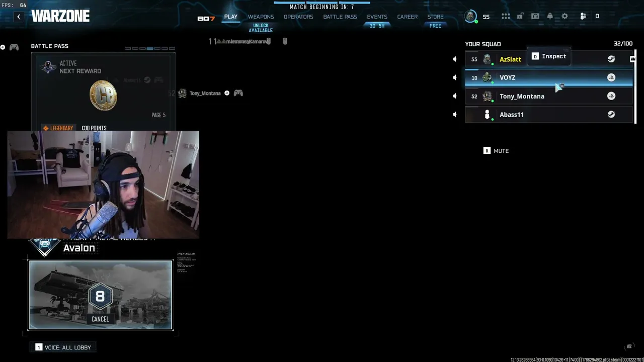
Task: Click the 3D 5H timer under Events
Action: coord(377,26)
